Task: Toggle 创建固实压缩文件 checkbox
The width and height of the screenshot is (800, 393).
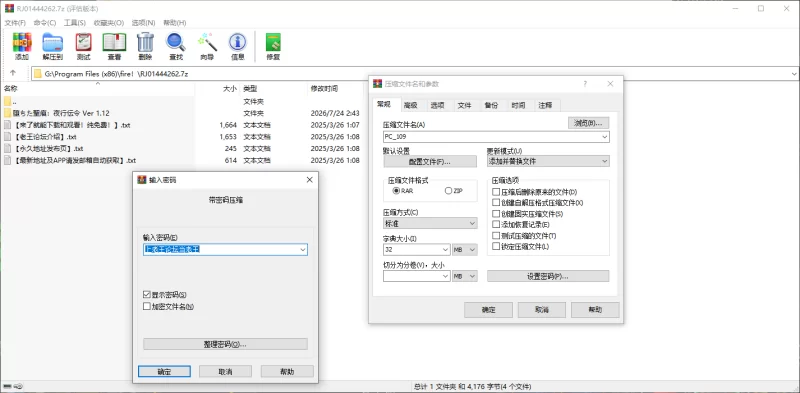Action: click(x=496, y=214)
